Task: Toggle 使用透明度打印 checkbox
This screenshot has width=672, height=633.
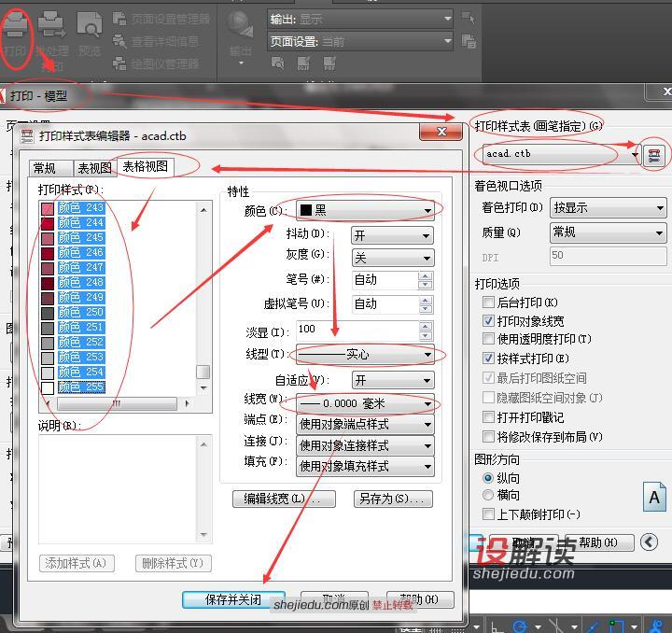Action: pyautogui.click(x=488, y=339)
